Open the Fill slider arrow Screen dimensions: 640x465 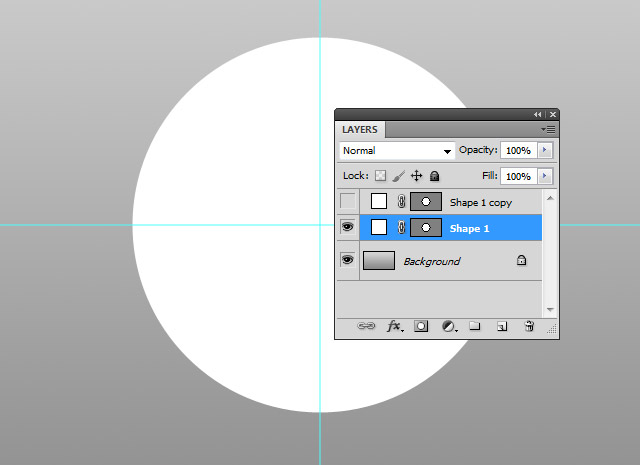[545, 176]
